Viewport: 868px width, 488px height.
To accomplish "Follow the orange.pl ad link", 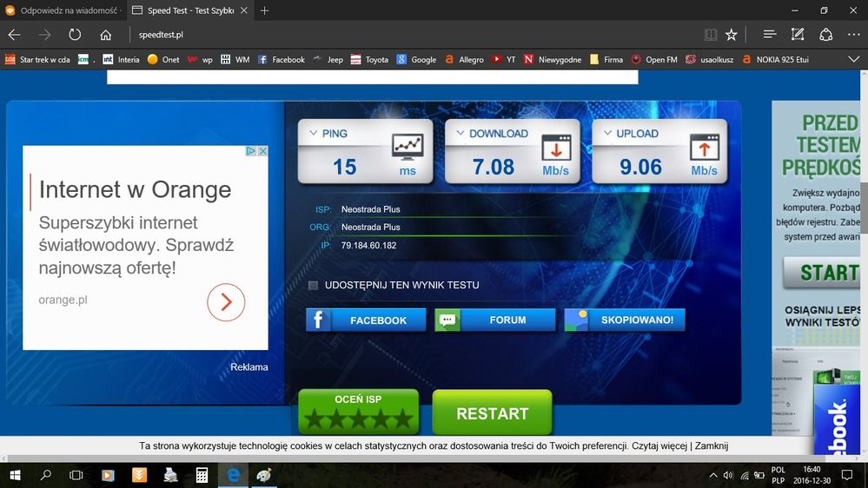I will pos(63,300).
